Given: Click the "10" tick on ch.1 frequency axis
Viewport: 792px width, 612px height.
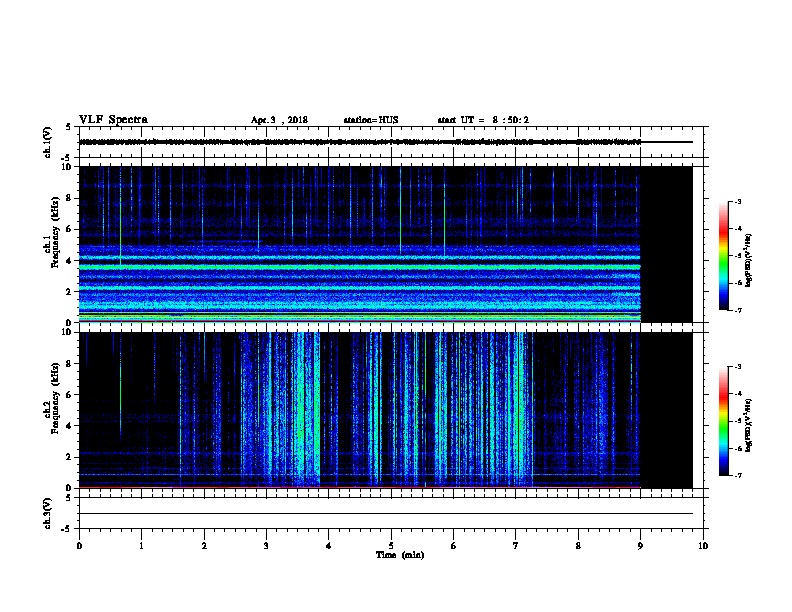Looking at the screenshot, I should (67, 167).
